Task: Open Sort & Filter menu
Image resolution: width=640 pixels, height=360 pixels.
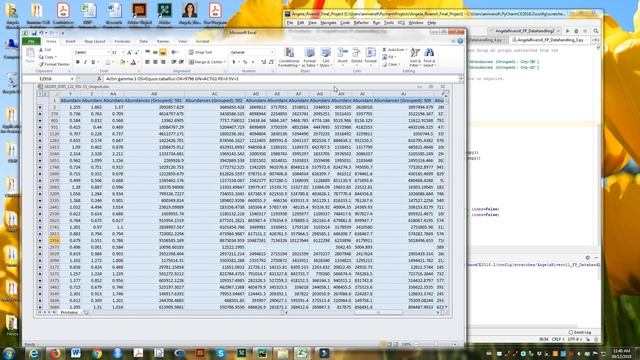Action: pos(415,58)
